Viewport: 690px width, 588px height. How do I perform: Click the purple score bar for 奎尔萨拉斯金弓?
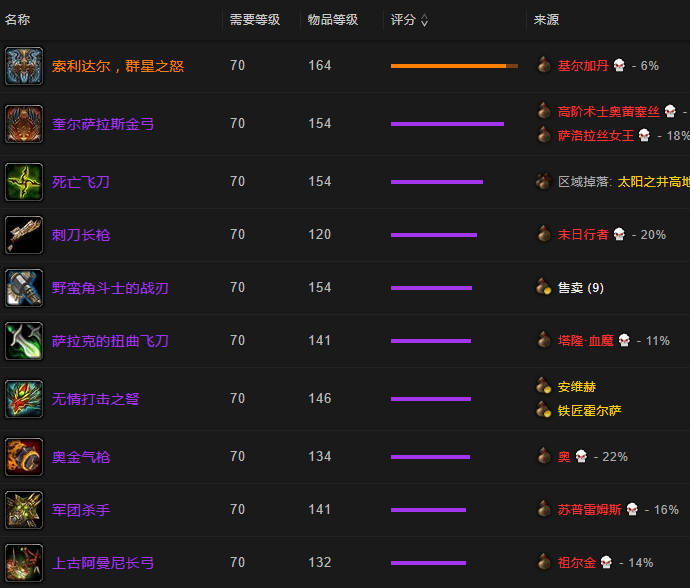coord(447,124)
